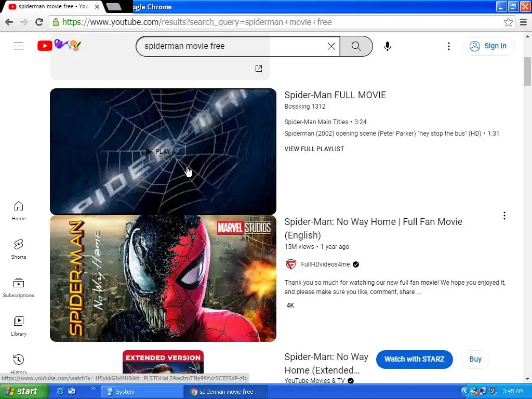532x399 pixels.
Task: Open the external link icon on the card
Action: point(259,69)
